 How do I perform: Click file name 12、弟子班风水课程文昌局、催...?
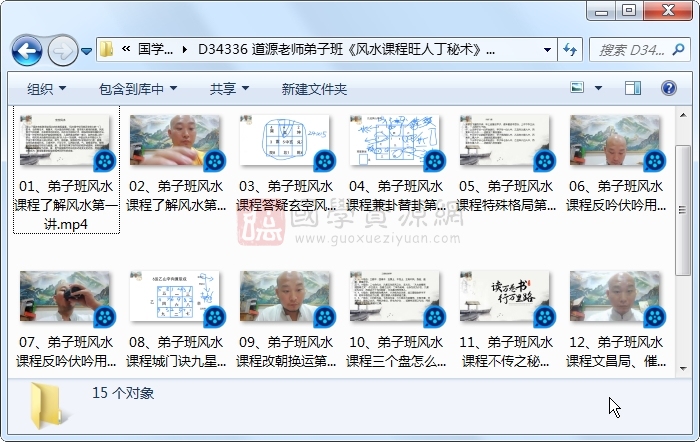[x=616, y=351]
